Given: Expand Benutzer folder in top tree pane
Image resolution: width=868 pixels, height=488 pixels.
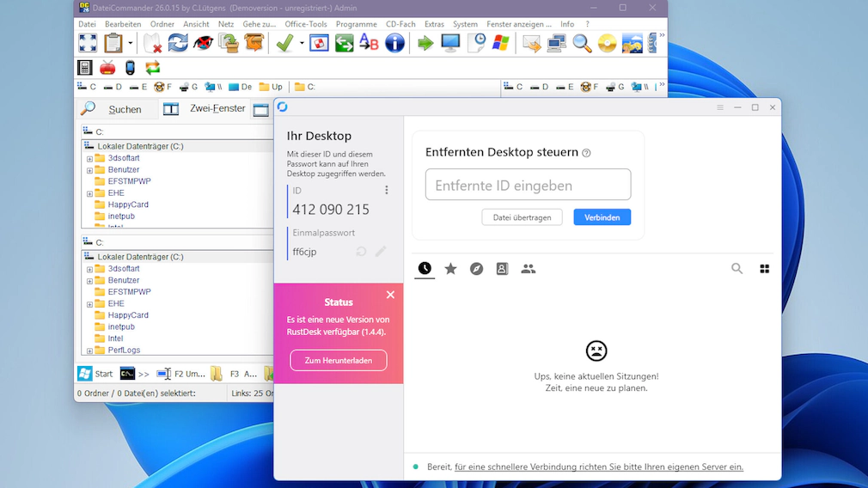Looking at the screenshot, I should pos(89,170).
